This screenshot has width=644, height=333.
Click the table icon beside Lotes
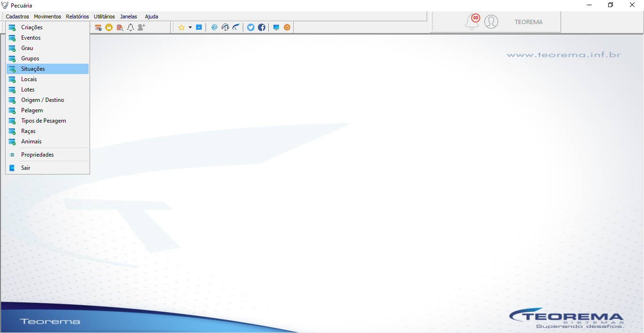tap(12, 90)
